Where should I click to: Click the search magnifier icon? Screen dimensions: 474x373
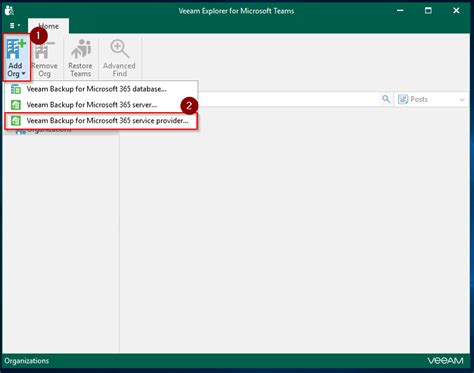(386, 99)
